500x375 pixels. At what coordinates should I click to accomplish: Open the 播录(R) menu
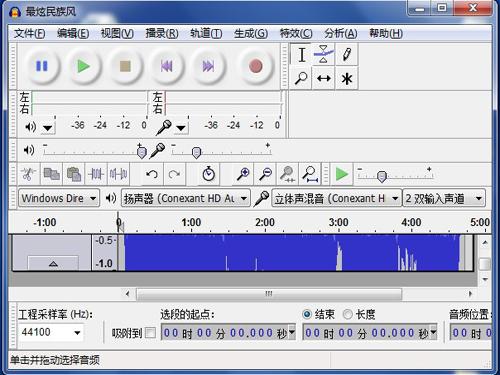[x=162, y=33]
